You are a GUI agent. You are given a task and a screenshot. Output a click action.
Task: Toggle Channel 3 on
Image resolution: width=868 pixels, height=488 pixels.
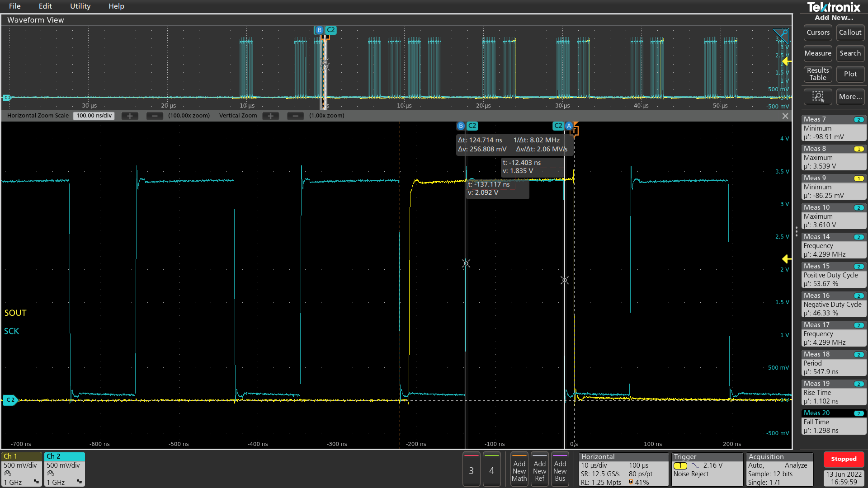471,470
